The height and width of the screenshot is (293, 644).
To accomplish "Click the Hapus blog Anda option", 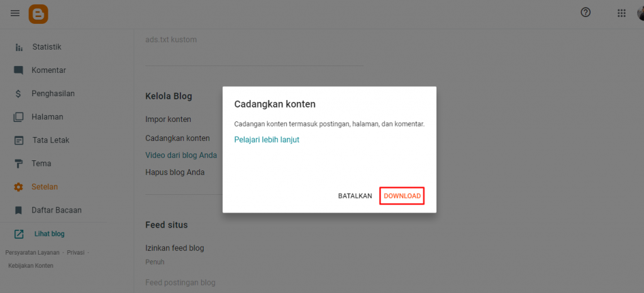I will coord(175,172).
